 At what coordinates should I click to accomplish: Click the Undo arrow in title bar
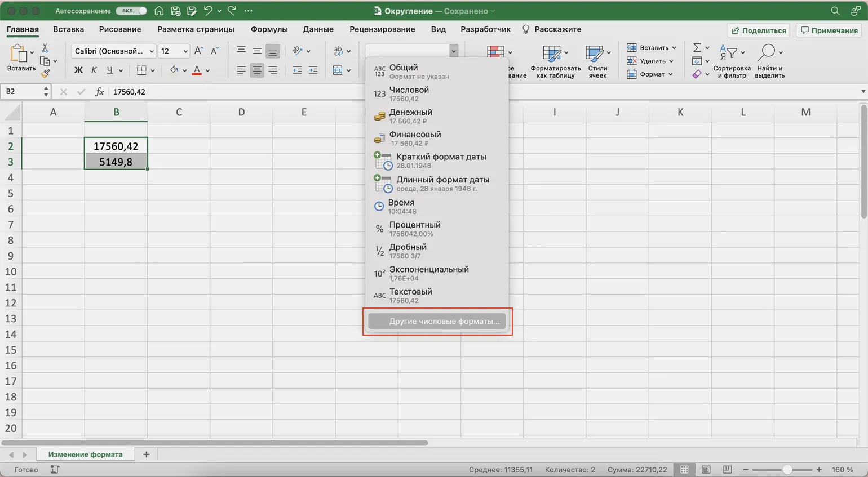point(208,11)
